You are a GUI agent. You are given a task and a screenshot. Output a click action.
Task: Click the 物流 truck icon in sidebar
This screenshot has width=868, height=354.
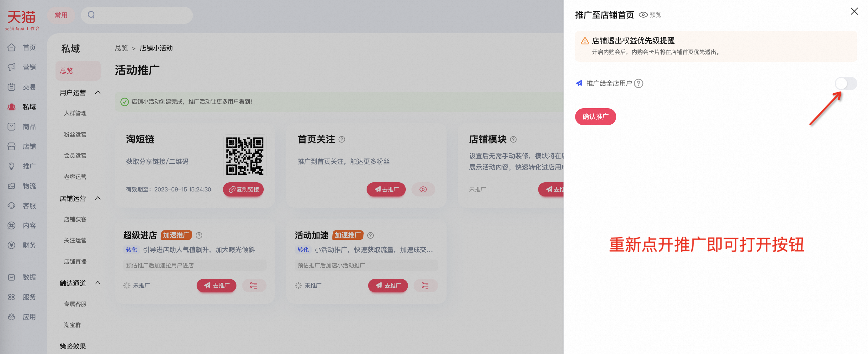pyautogui.click(x=12, y=186)
